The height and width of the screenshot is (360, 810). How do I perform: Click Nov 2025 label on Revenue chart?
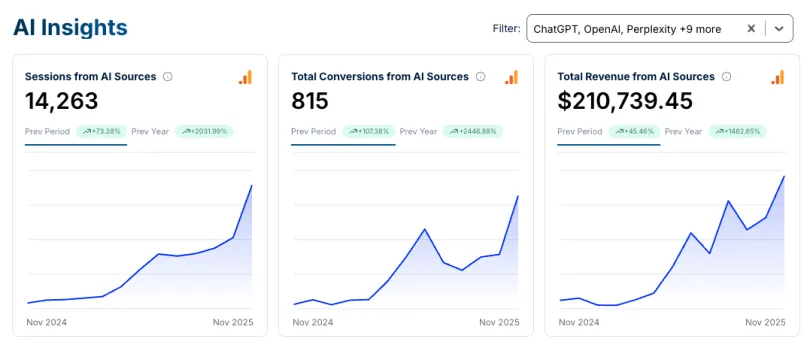(x=765, y=322)
